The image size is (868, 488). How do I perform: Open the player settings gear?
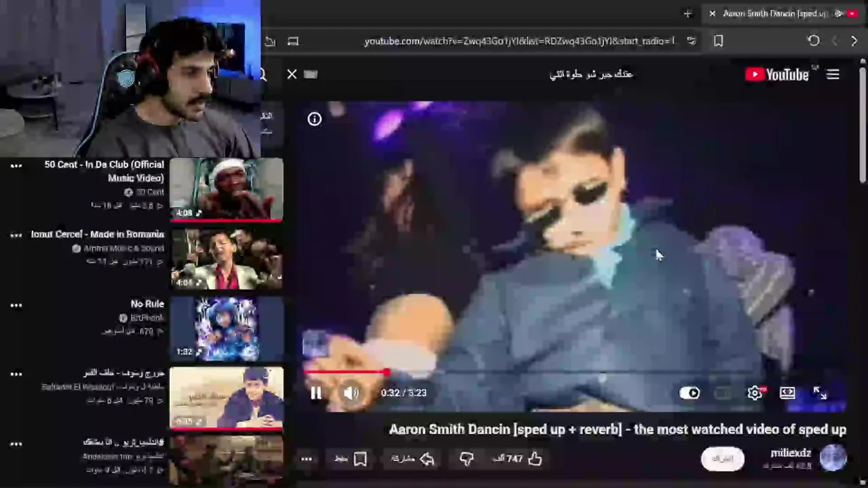pos(755,393)
